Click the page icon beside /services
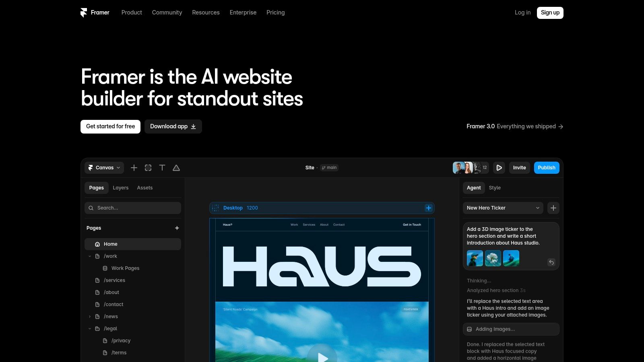Image resolution: width=644 pixels, height=362 pixels. (97, 280)
